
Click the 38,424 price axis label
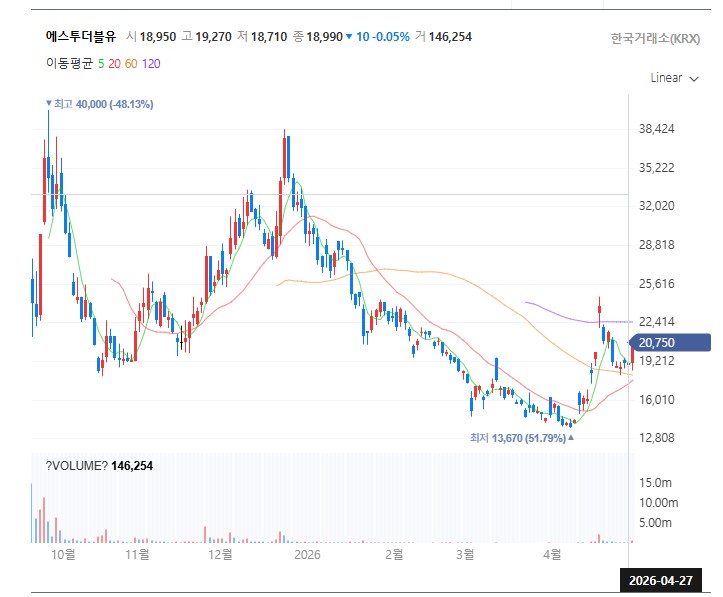coord(657,129)
